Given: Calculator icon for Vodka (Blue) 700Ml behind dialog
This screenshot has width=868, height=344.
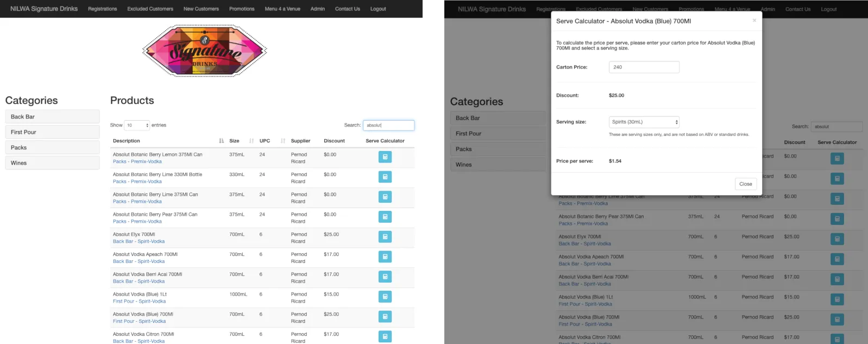Looking at the screenshot, I should (x=837, y=320).
